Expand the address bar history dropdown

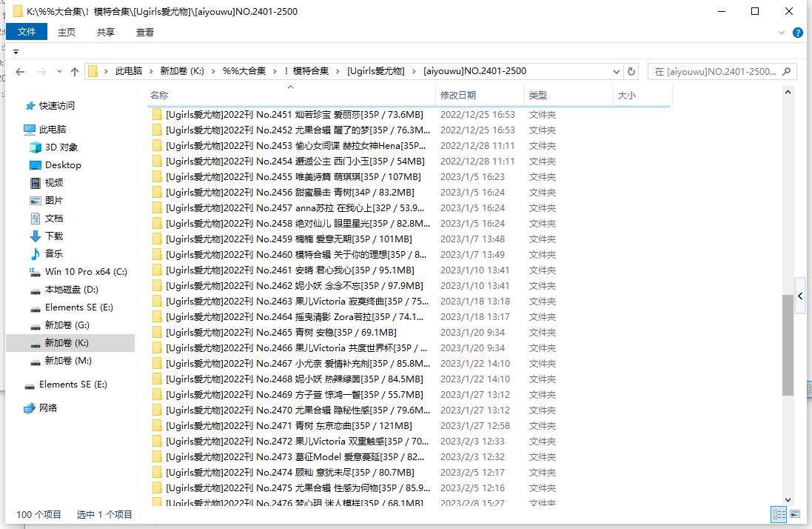point(617,72)
